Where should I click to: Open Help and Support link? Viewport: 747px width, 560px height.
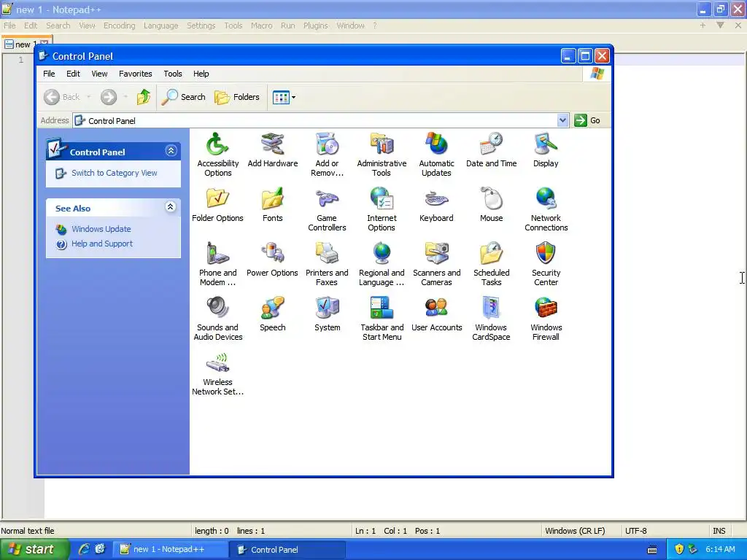pos(102,244)
